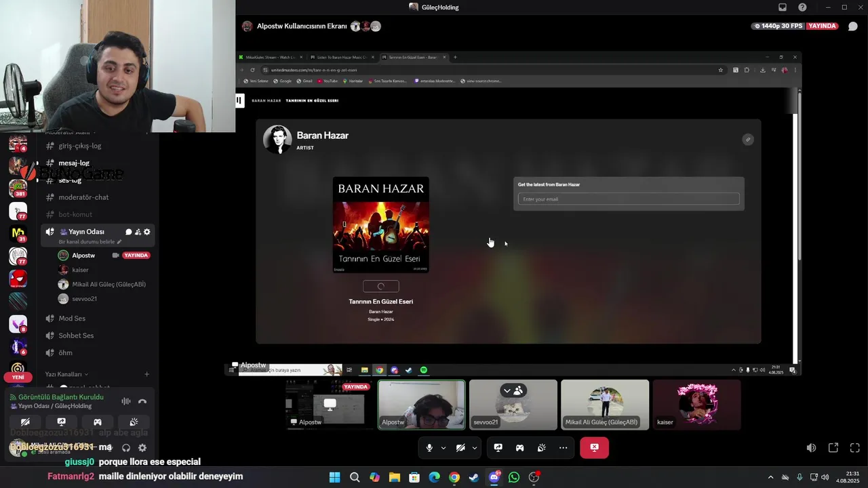Open server with 31 notification badge

18,233
